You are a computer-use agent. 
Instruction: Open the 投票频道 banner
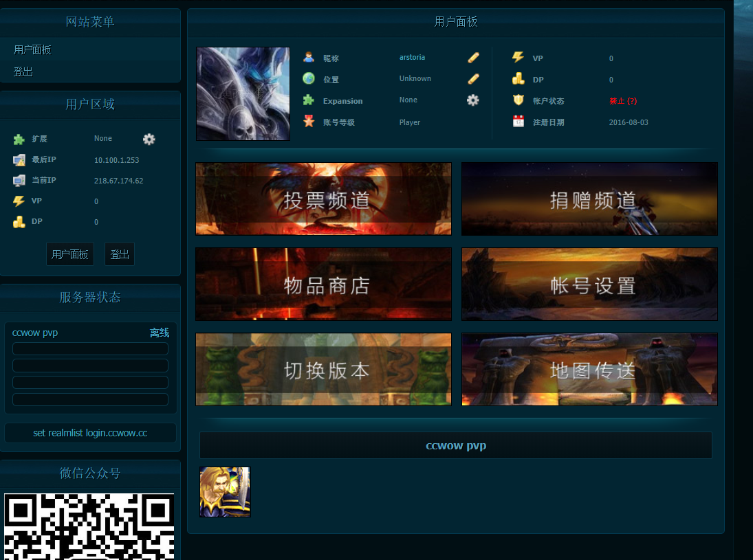(x=323, y=199)
